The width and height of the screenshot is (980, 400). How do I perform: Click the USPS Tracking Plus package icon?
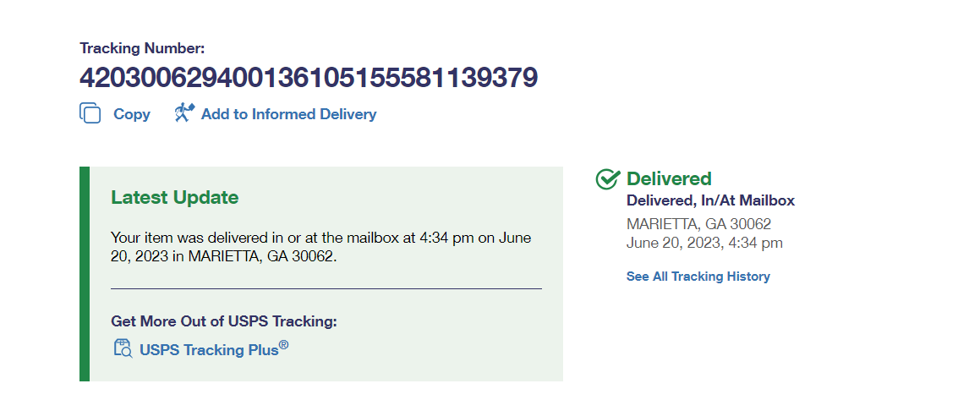[123, 348]
